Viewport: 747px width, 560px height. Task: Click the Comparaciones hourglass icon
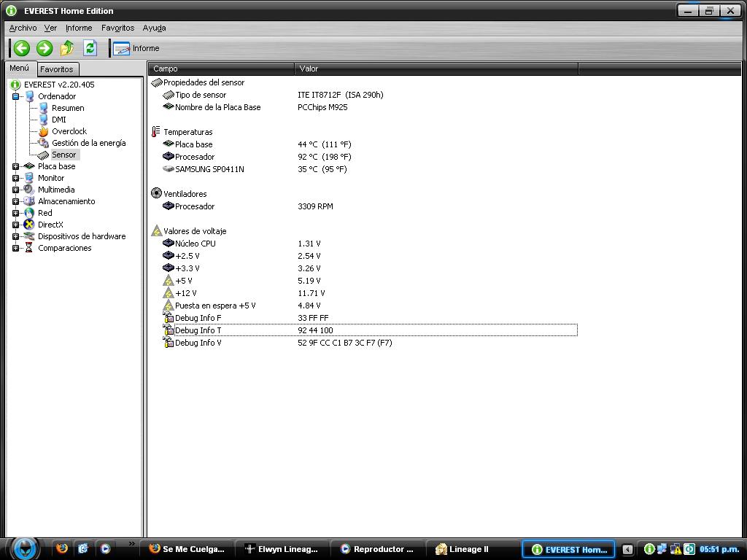tap(28, 248)
